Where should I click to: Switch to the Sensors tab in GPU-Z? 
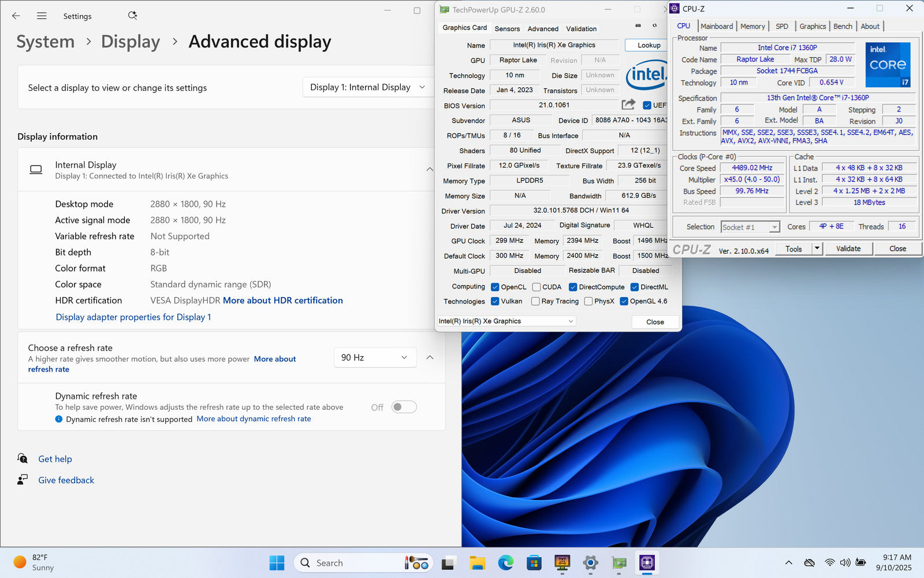click(x=507, y=29)
